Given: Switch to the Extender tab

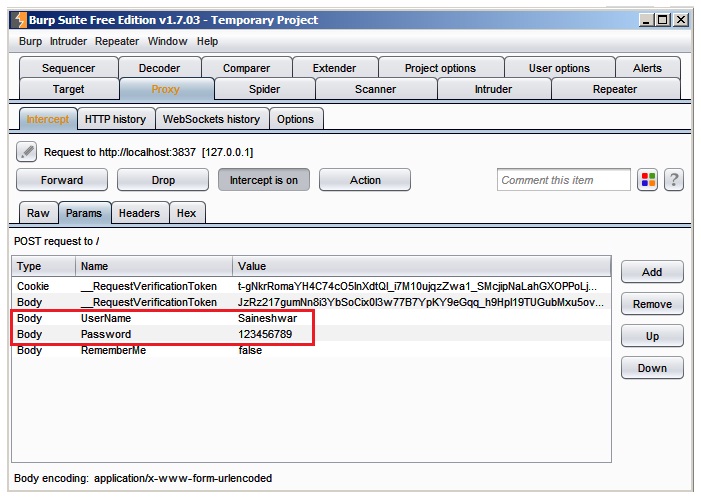Looking at the screenshot, I should (x=334, y=68).
